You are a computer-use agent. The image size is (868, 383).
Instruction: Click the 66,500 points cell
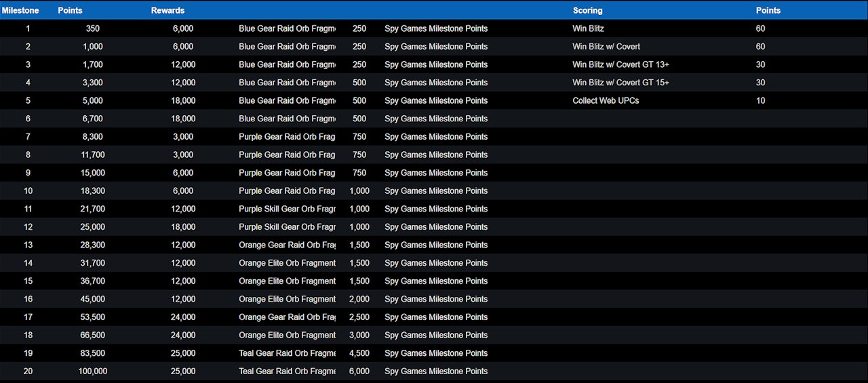[93, 335]
